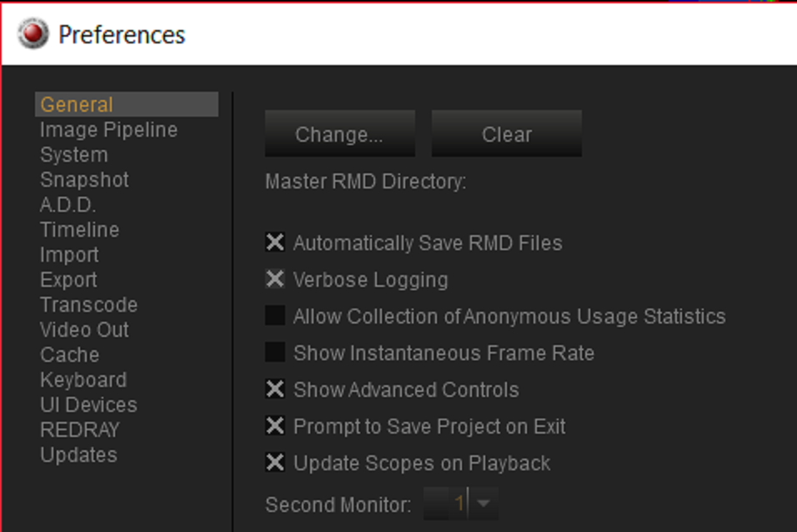The width and height of the screenshot is (797, 532).
Task: Select the Image Pipeline category
Action: pos(108,130)
